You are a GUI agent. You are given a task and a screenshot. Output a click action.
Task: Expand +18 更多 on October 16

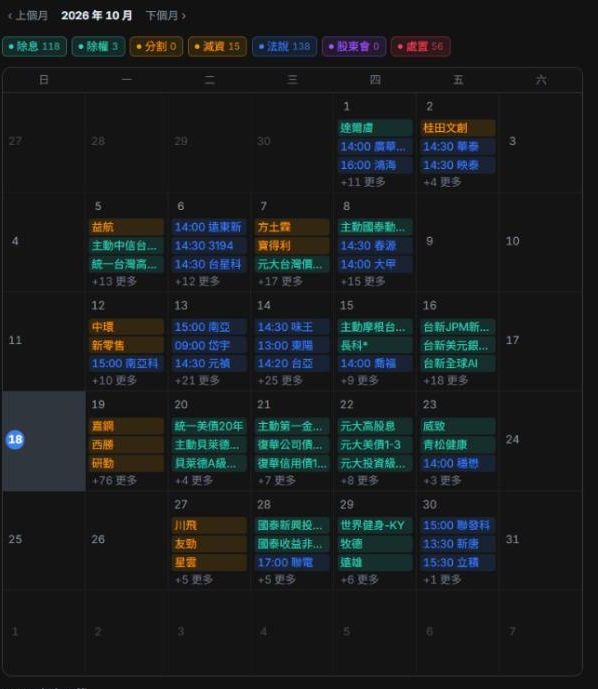446,381
